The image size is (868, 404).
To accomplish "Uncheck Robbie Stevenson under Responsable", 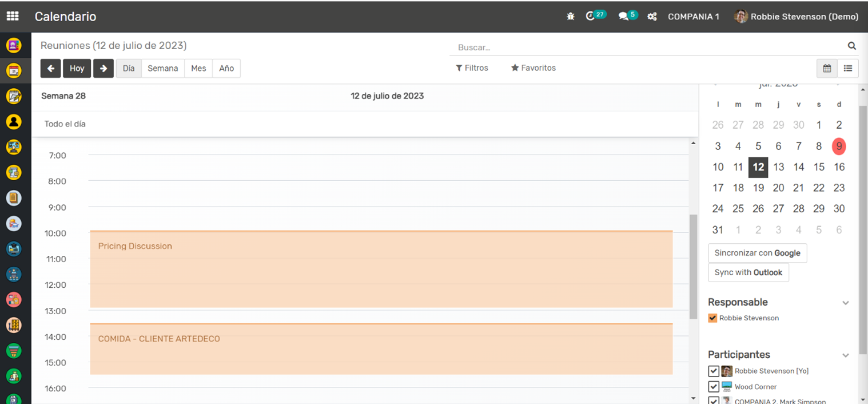I will point(712,318).
